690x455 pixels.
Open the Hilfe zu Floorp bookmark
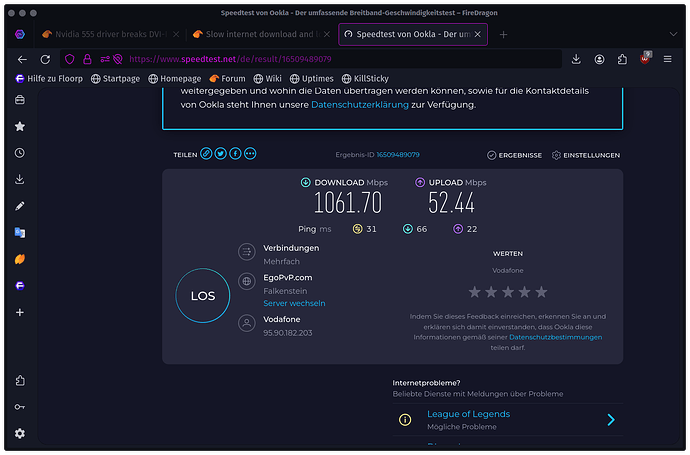click(x=49, y=79)
